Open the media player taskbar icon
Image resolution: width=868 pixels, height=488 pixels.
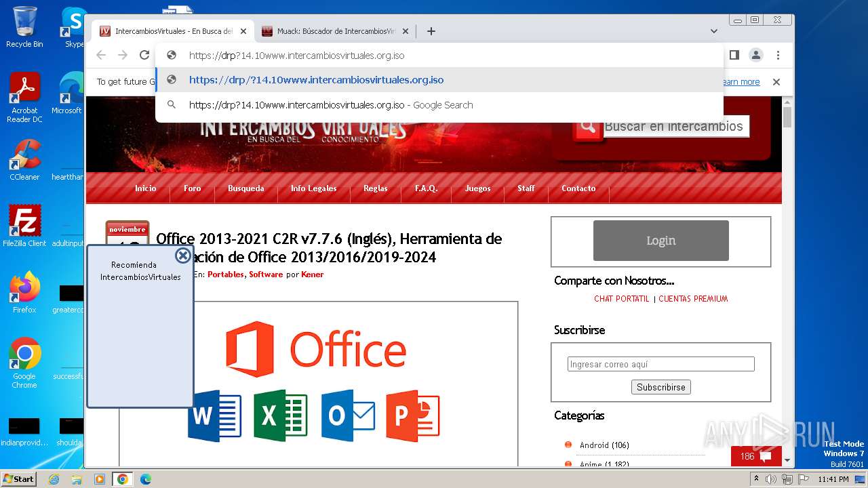click(x=100, y=479)
